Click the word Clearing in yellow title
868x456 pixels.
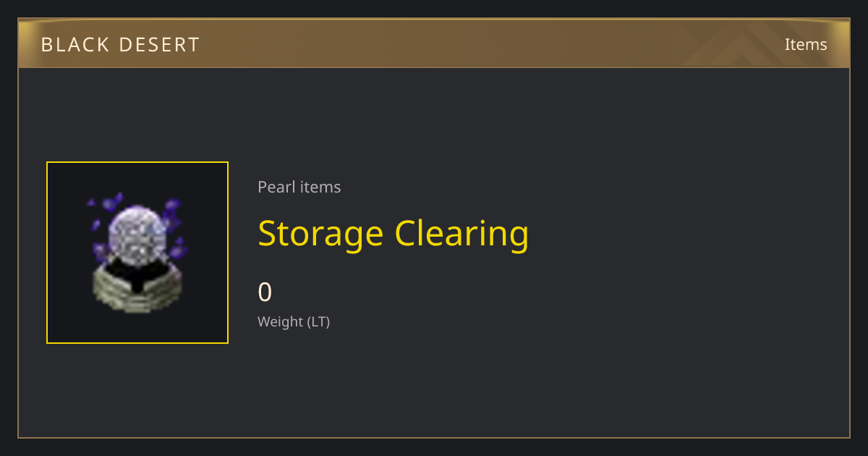[462, 234]
